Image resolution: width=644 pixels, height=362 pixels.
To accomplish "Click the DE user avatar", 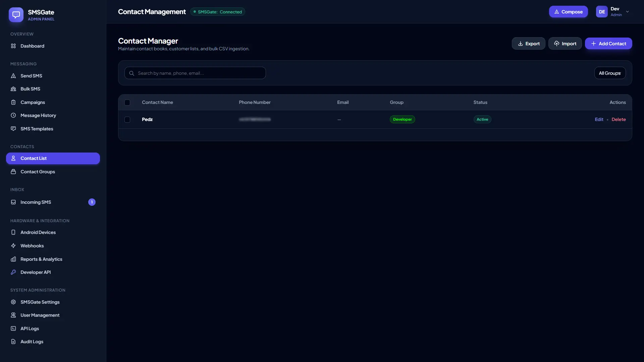I will click(602, 12).
